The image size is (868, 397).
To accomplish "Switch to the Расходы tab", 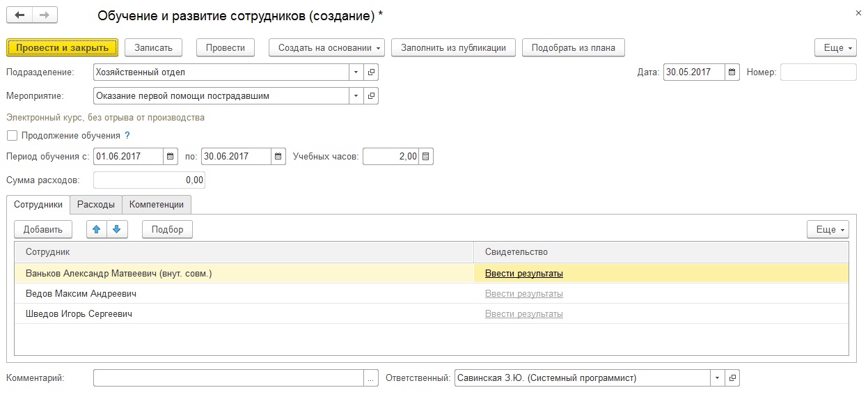I will click(96, 204).
